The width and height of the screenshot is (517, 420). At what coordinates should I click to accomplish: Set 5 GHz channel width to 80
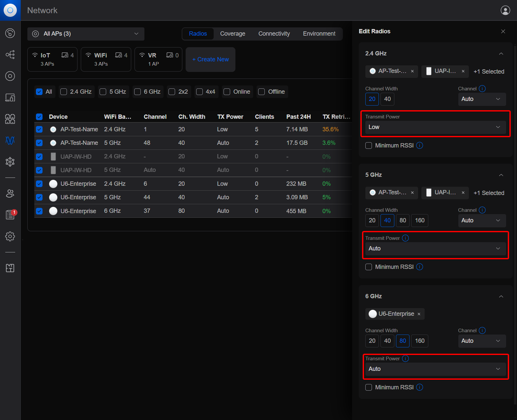[403, 220]
